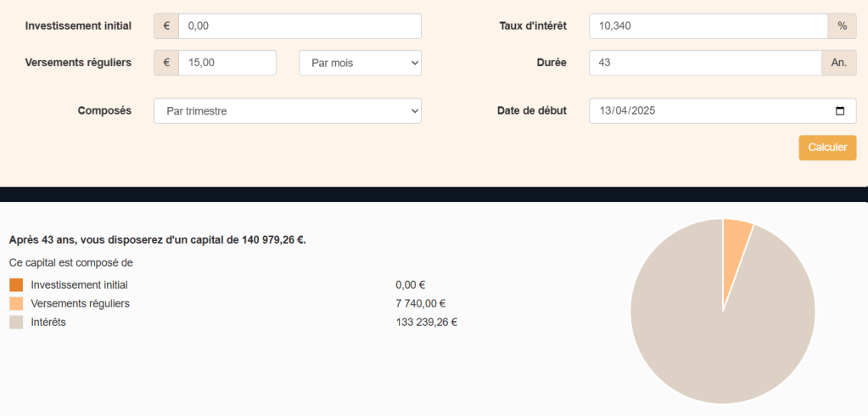Click euro symbol beside Versements réguliers
Image resolution: width=868 pixels, height=416 pixels.
166,63
